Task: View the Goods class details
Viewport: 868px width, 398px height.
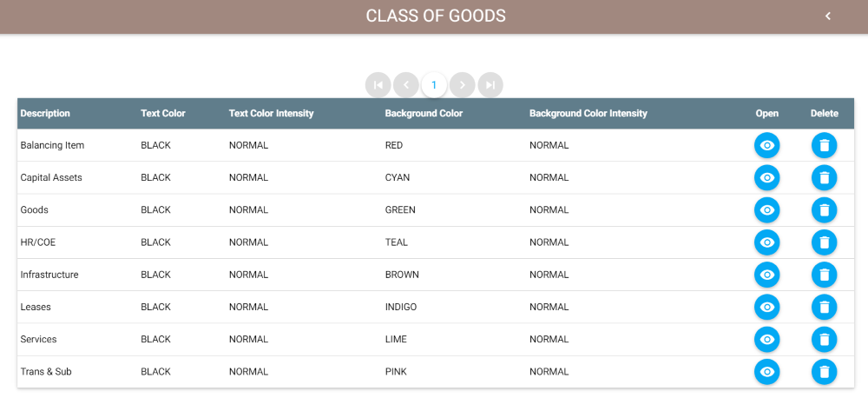Action: point(766,209)
